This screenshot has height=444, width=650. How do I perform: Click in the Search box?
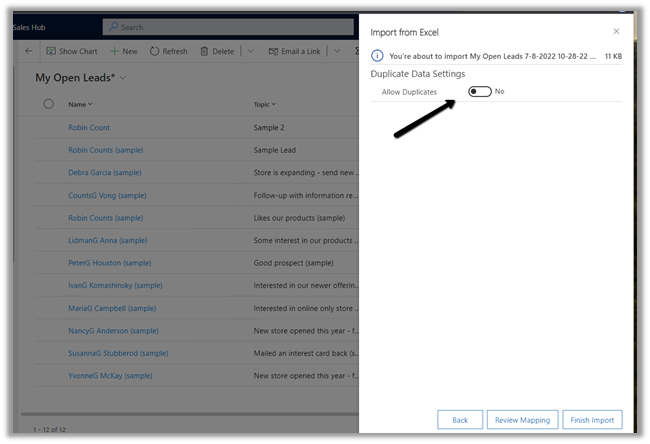pos(230,27)
